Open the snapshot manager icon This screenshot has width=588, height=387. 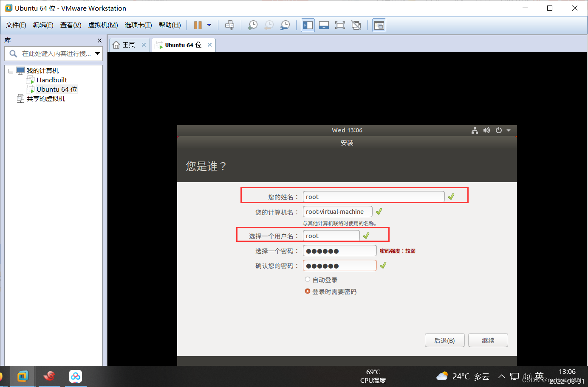coord(285,25)
